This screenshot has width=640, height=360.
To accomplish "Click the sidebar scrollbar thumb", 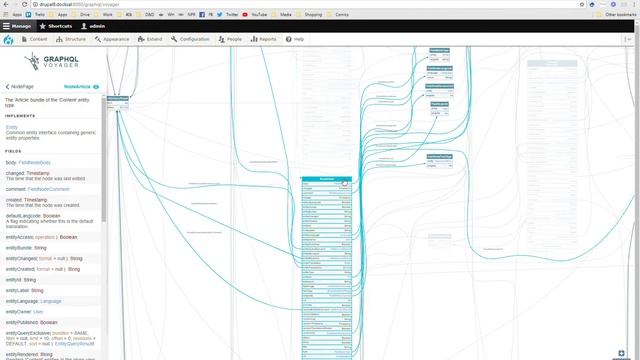I will click(104, 159).
